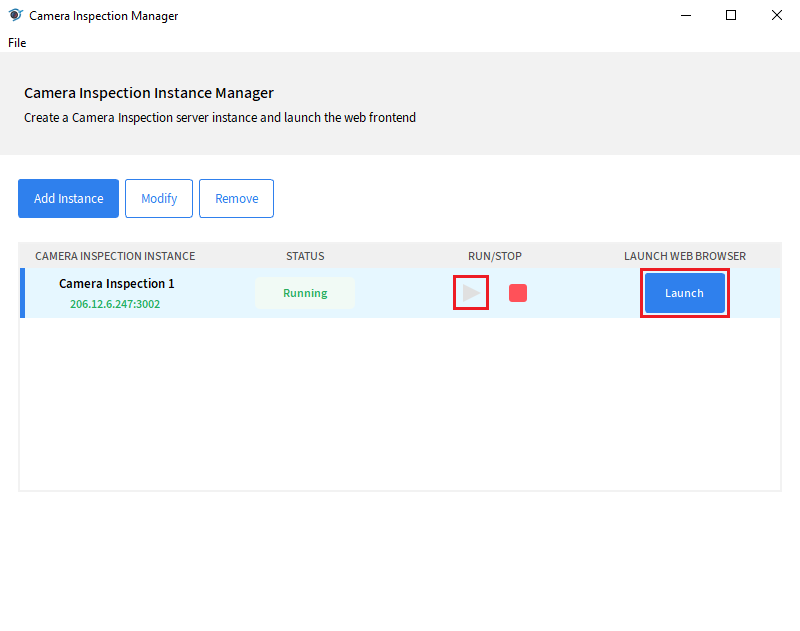Click the CAMERA INSPECTION INSTANCE column header
This screenshot has width=800, height=631.
click(x=115, y=256)
